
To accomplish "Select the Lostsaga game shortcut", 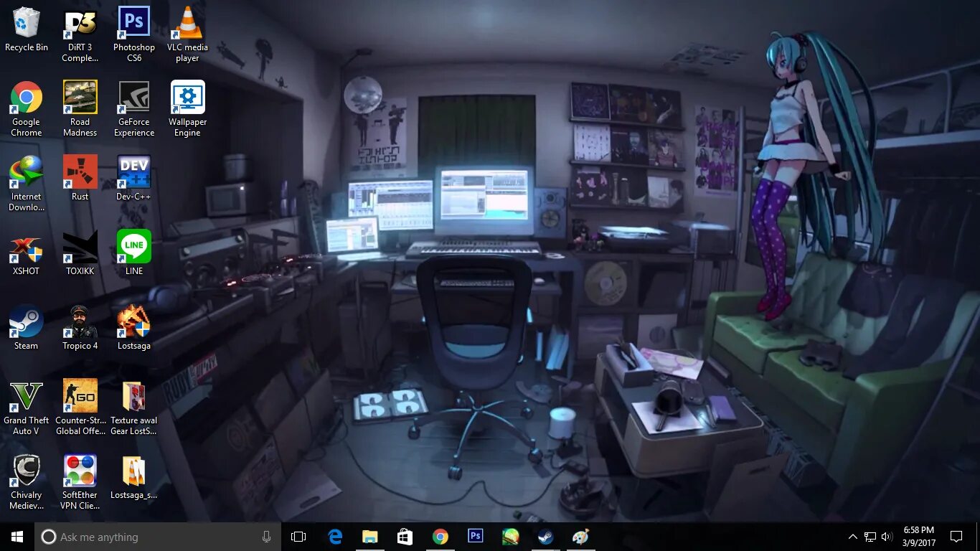I will pos(134,328).
